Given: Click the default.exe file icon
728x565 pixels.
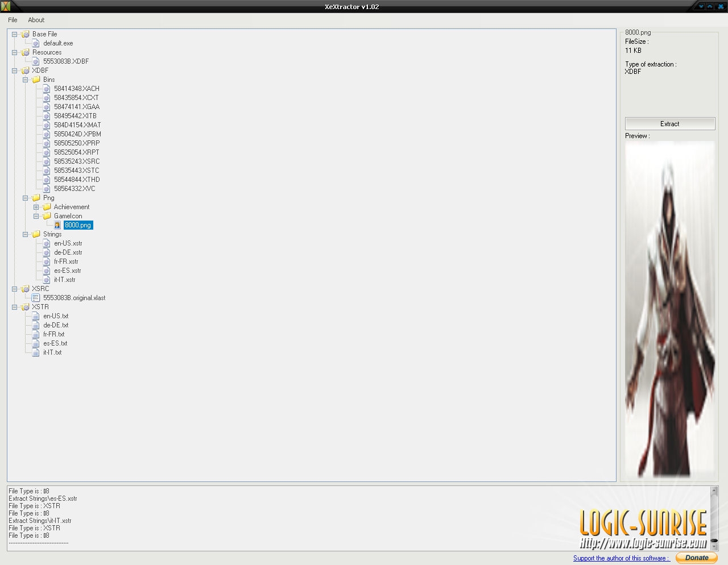Looking at the screenshot, I should (x=36, y=43).
